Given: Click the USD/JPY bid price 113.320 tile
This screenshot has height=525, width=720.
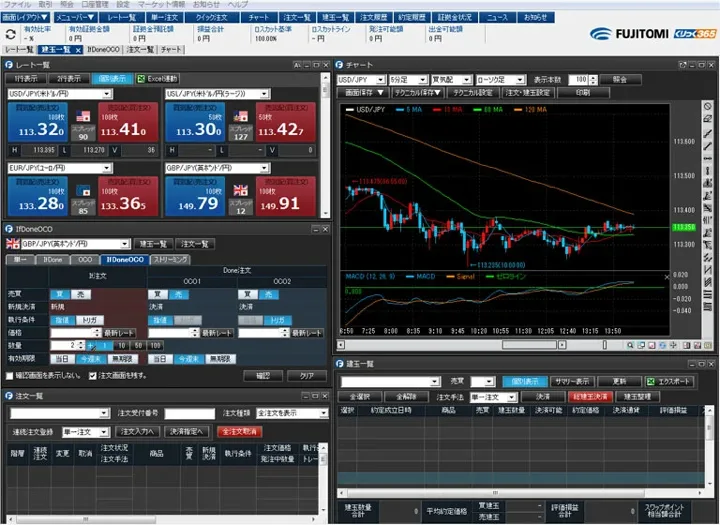Looking at the screenshot, I should coord(39,122).
